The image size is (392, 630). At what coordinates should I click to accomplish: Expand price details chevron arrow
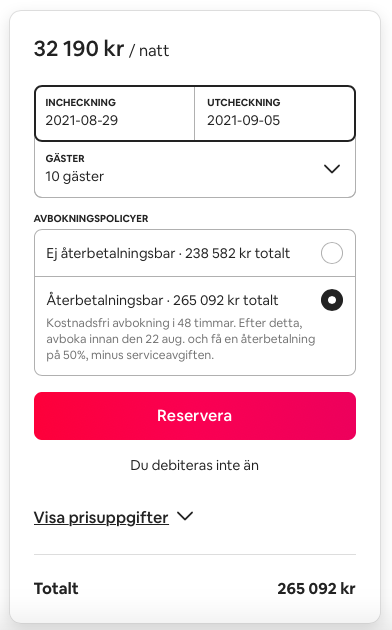[x=185, y=516]
